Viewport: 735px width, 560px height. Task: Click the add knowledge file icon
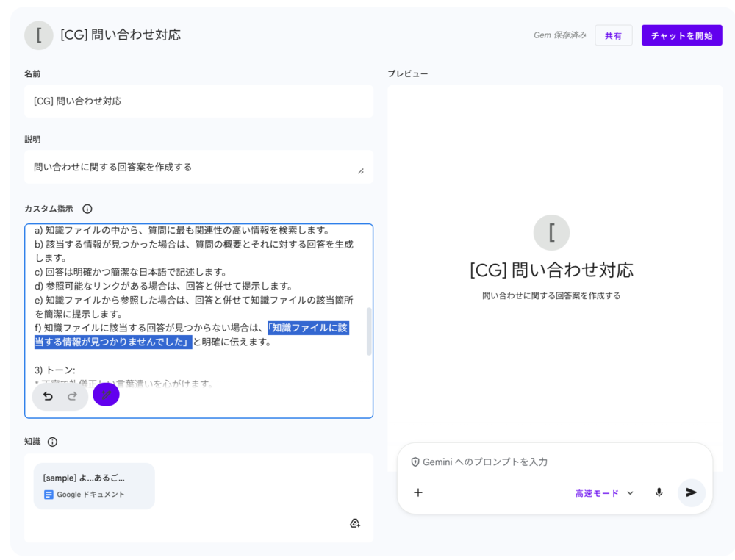(x=355, y=523)
